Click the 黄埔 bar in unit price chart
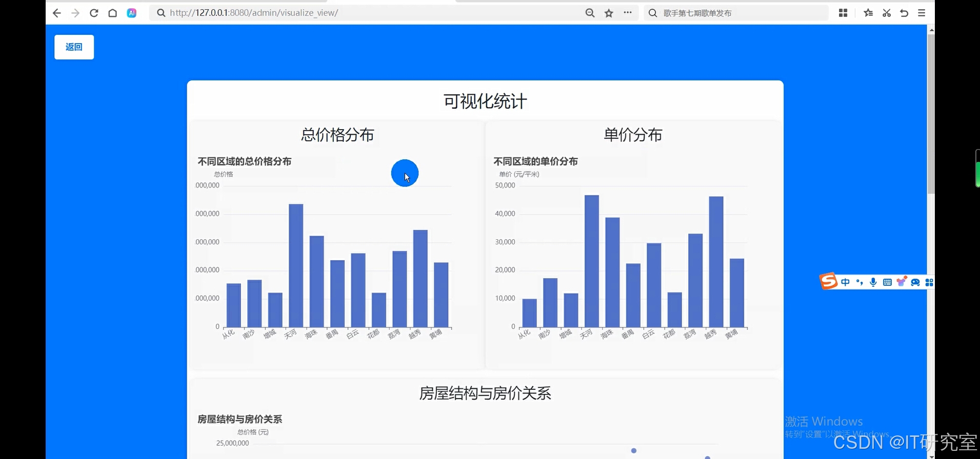This screenshot has width=980, height=459. click(x=737, y=293)
